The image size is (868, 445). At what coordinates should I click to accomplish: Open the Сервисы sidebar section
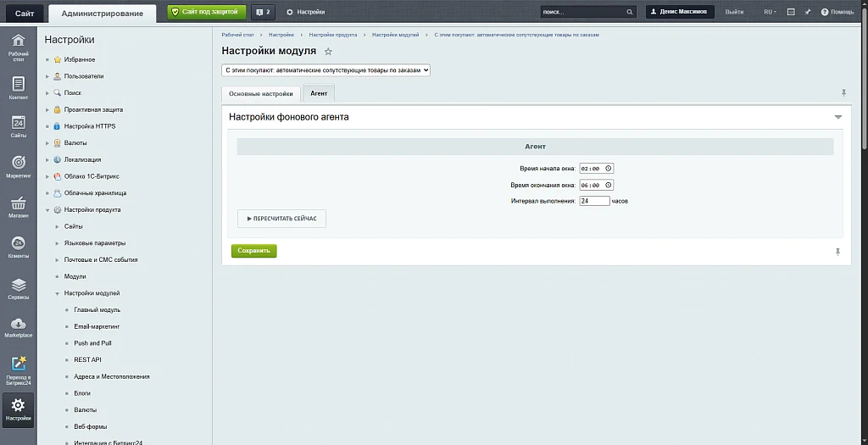pyautogui.click(x=19, y=288)
